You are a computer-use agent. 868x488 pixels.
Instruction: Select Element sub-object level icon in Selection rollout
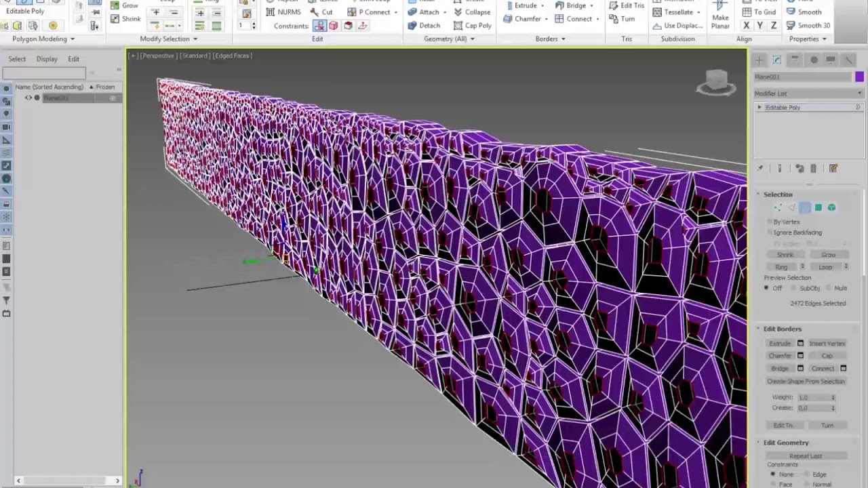[x=831, y=208]
